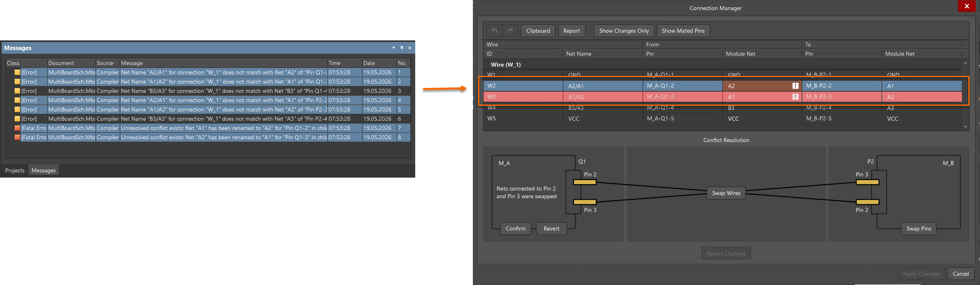Select wire row W5 VCC
Viewport: 980px width, 285px height.
click(x=722, y=119)
